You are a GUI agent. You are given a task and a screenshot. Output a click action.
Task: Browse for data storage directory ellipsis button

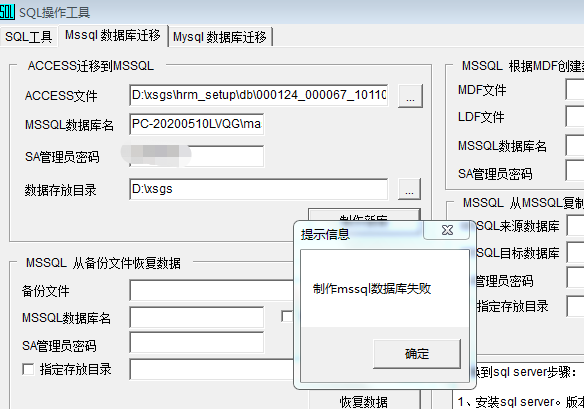tap(409, 189)
